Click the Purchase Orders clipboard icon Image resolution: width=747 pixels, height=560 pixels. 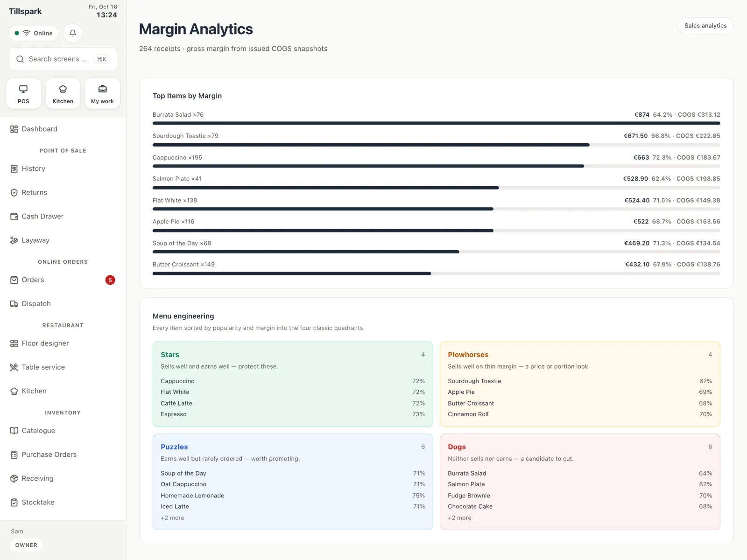[14, 455]
